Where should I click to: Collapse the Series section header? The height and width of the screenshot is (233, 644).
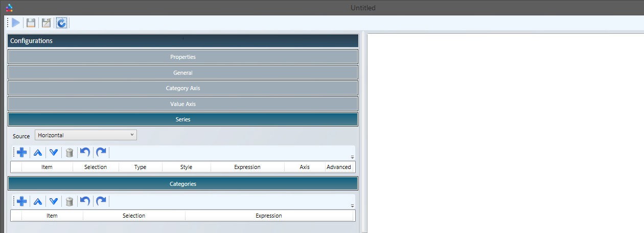[x=182, y=119]
